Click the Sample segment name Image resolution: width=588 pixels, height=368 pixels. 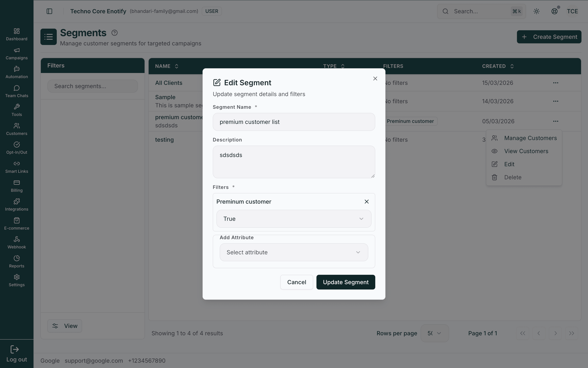[165, 97]
